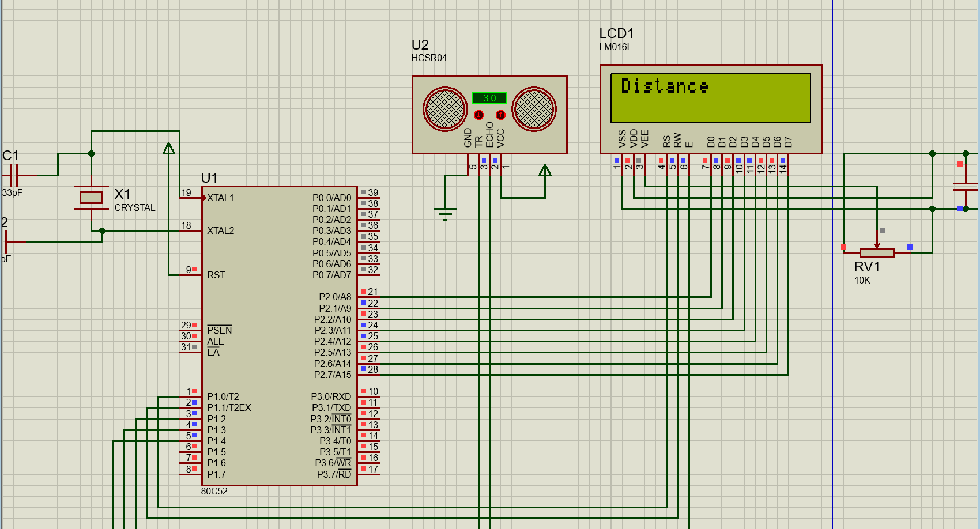Select the 33pF value text under C1
Viewport: 980px width, 529px height.
tap(12, 193)
